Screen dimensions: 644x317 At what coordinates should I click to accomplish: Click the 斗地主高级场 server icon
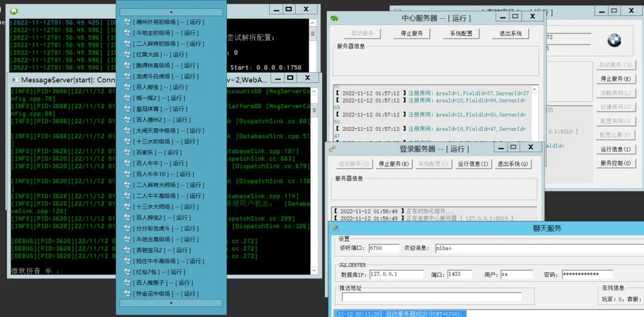tap(127, 239)
